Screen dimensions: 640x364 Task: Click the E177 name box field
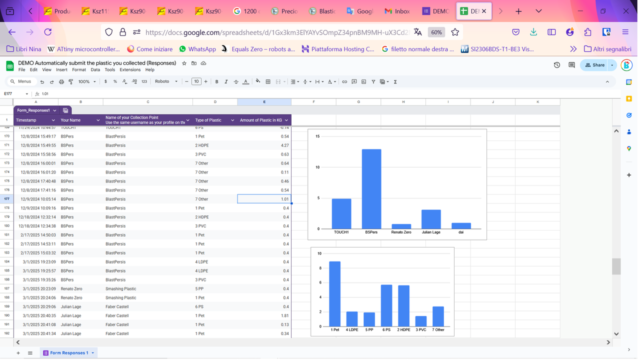14,94
